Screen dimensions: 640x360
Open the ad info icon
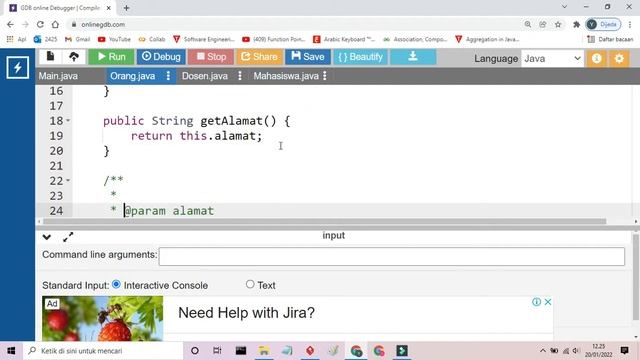pos(536,302)
